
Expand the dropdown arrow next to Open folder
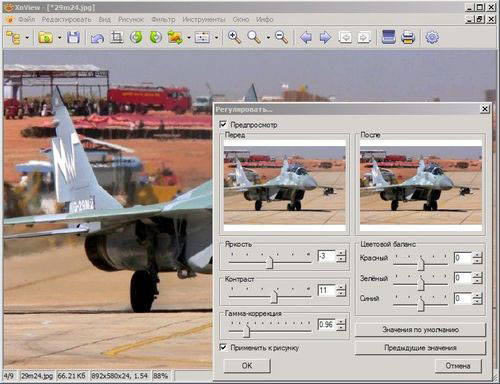tap(59, 38)
